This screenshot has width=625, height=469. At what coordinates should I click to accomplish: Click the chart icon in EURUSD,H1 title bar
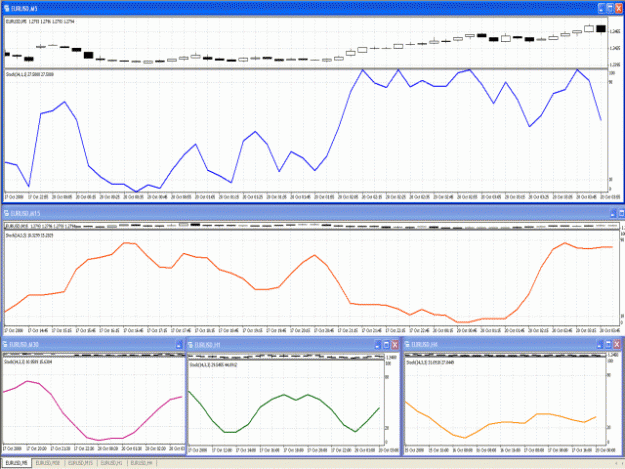pos(191,345)
